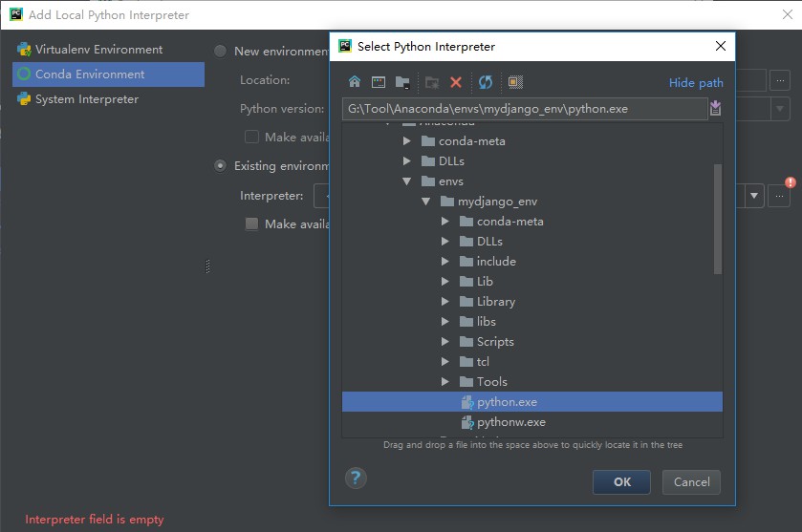Open the path history icon
802x532 pixels.
(715, 109)
